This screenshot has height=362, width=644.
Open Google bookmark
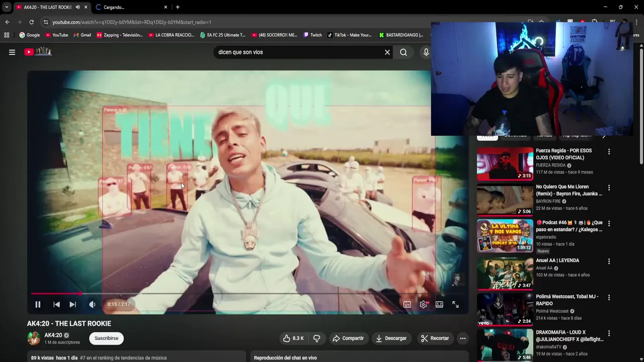(30, 35)
